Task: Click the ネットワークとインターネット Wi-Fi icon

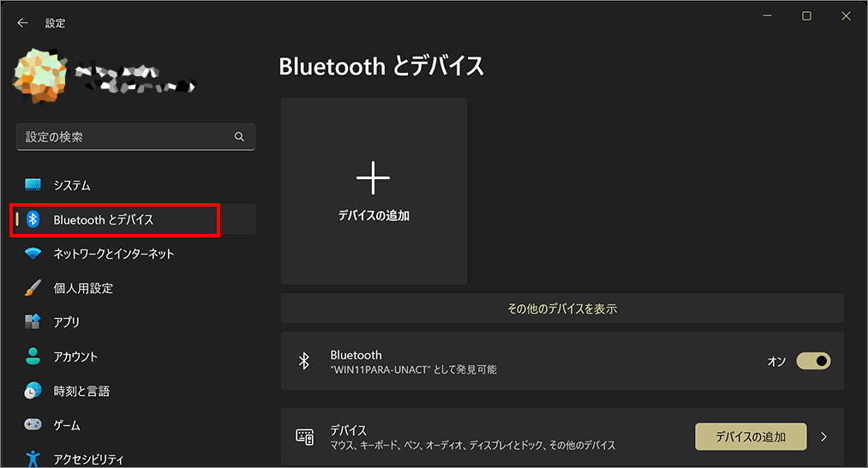Action: click(33, 254)
